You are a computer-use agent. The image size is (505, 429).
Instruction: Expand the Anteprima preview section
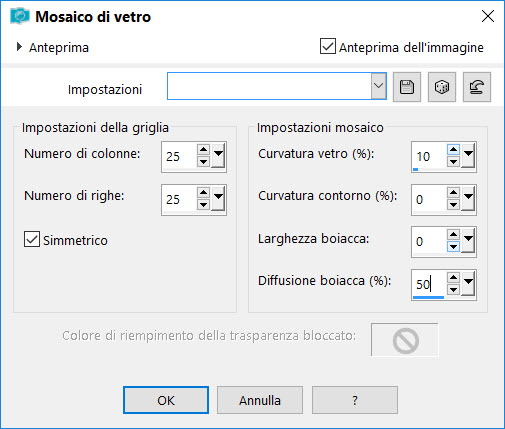[x=19, y=47]
